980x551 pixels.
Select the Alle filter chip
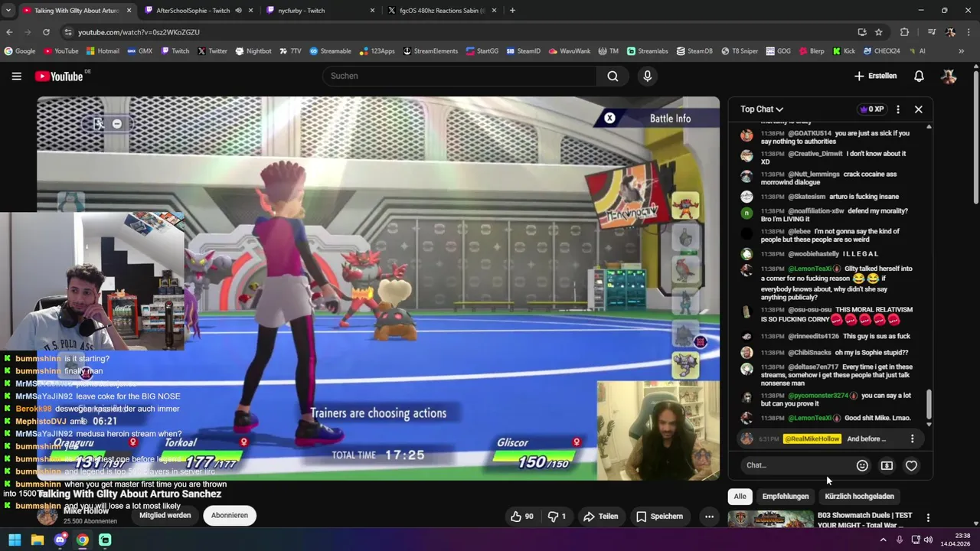(x=740, y=496)
